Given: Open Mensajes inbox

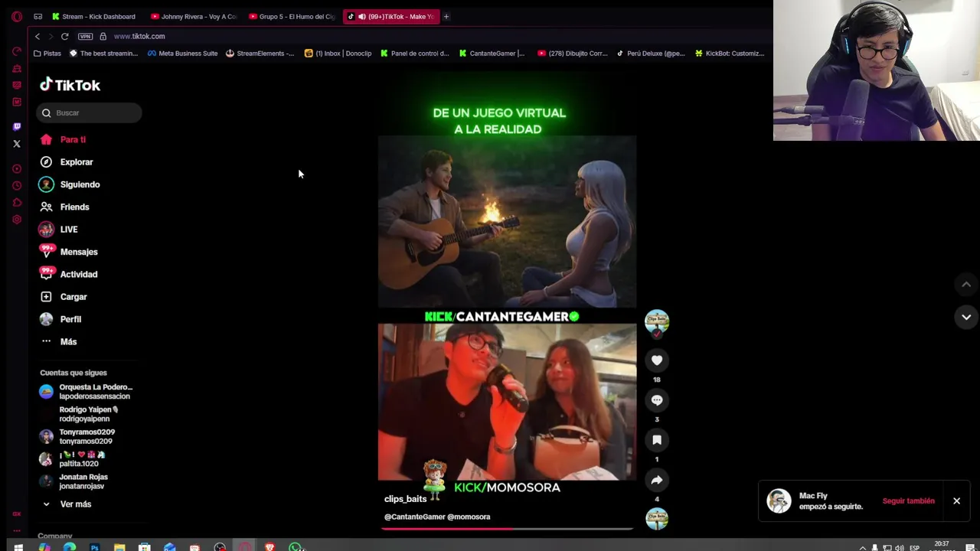Looking at the screenshot, I should (x=68, y=252).
